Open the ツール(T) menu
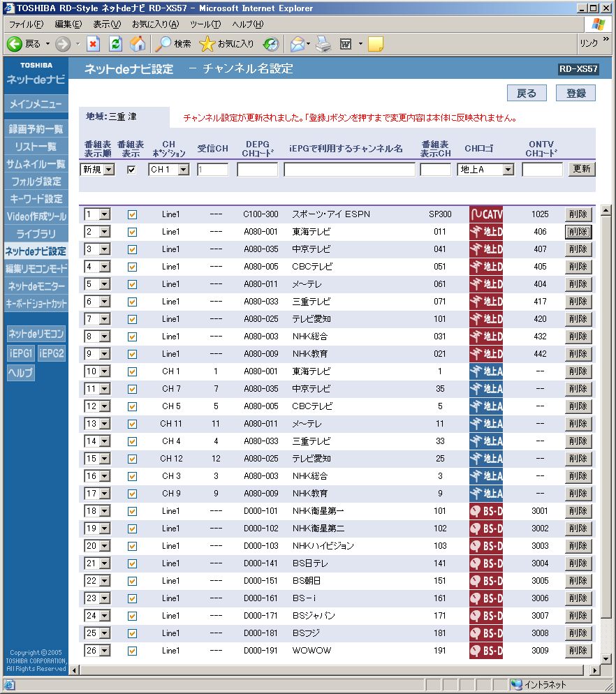616x694 pixels. 205,24
